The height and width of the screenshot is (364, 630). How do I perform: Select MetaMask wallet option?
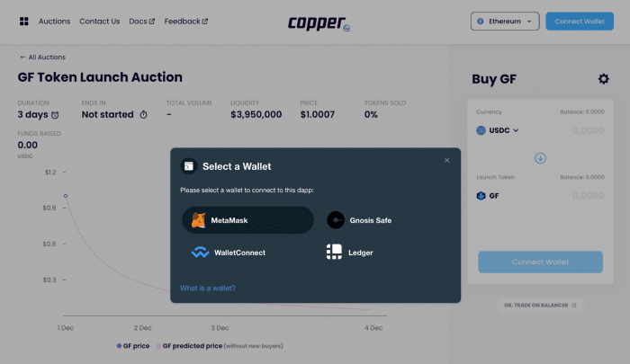click(x=247, y=219)
